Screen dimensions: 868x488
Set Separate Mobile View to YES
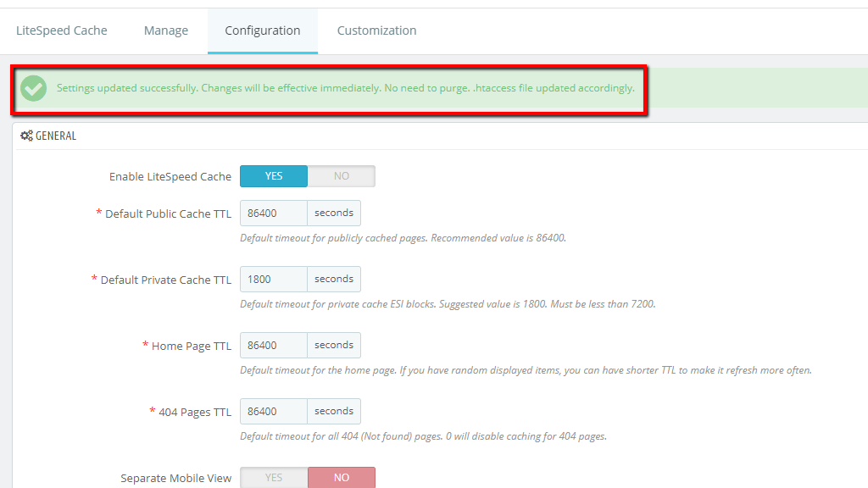(274, 478)
